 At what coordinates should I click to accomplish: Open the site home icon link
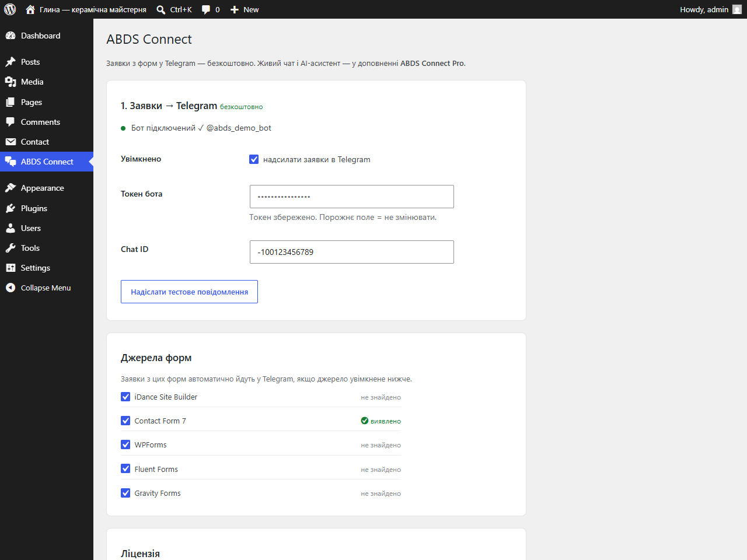30,9
